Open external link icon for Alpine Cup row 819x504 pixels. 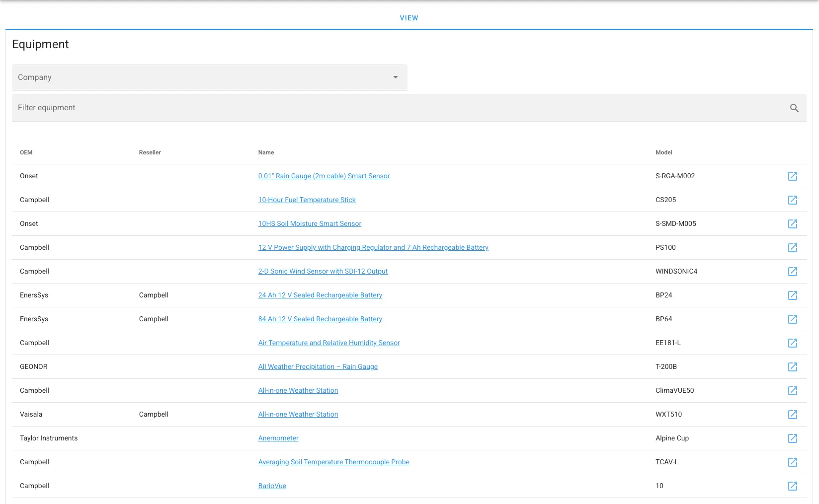point(793,438)
